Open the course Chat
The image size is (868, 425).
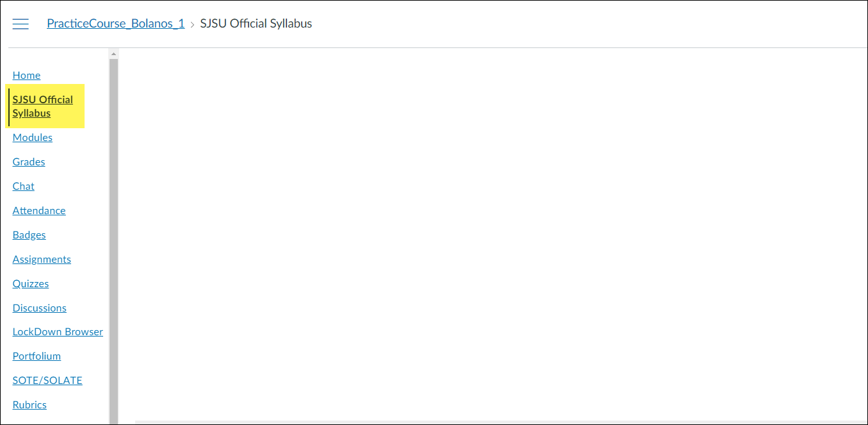pos(23,186)
